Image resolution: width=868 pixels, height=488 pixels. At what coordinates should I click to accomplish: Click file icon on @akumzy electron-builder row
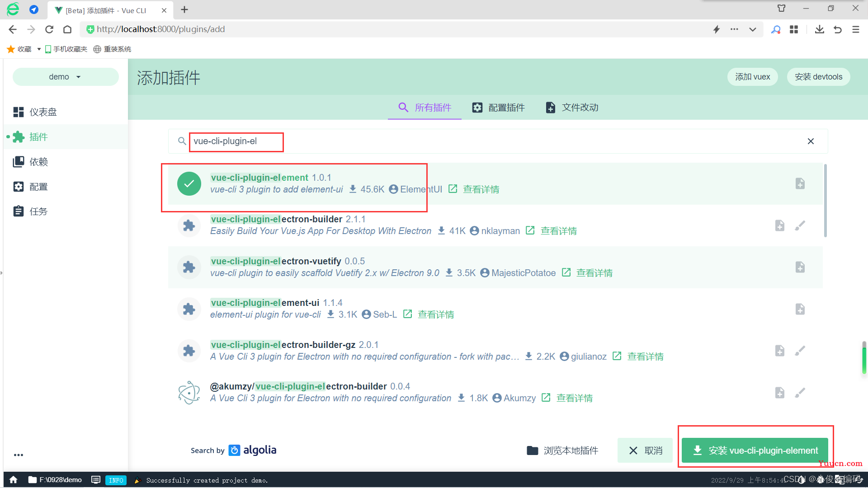click(780, 393)
